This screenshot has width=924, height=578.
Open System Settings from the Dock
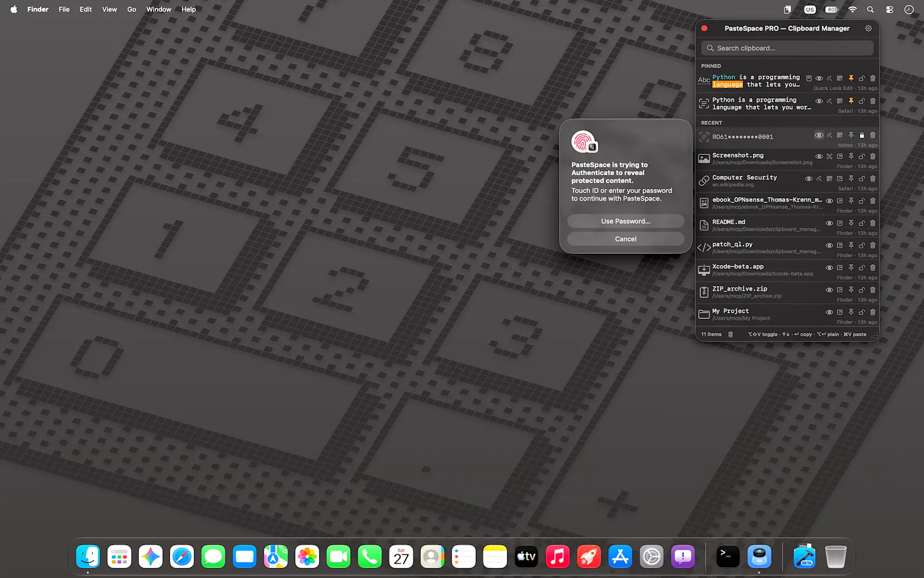651,557
